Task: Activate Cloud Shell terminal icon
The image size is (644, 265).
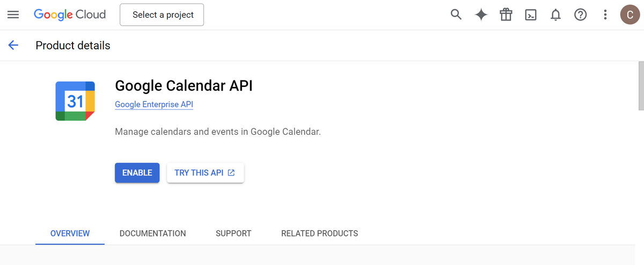Action: 531,15
